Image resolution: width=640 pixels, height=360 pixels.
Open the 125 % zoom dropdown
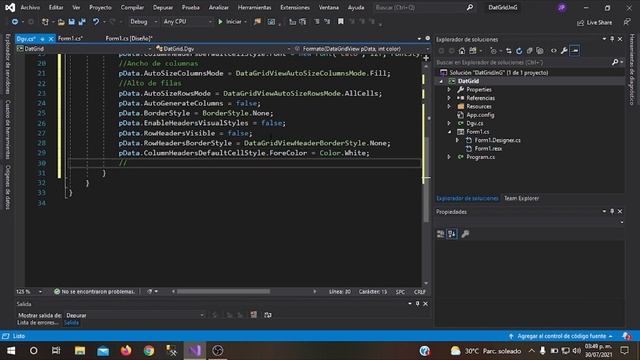29,291
